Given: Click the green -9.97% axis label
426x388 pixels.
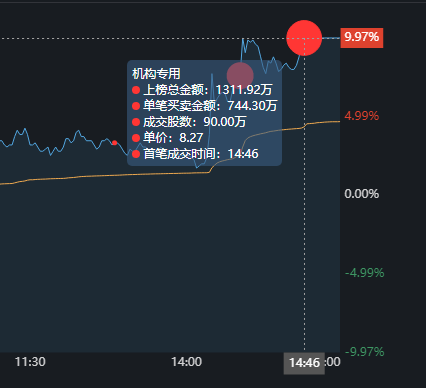Looking at the screenshot, I should tap(365, 352).
